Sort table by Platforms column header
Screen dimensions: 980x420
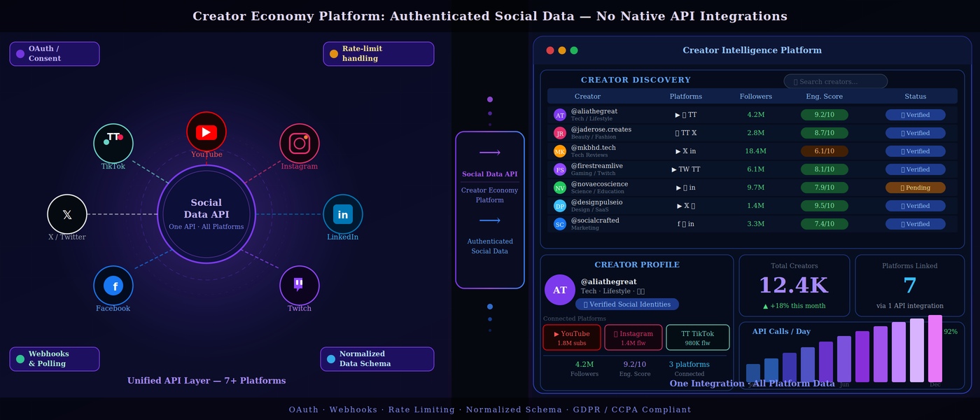(x=686, y=97)
